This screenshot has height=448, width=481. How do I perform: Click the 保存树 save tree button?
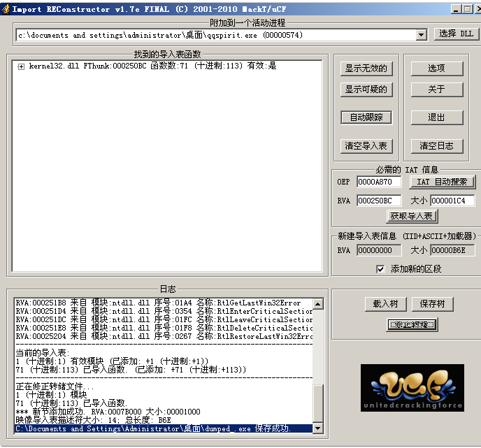433,304
